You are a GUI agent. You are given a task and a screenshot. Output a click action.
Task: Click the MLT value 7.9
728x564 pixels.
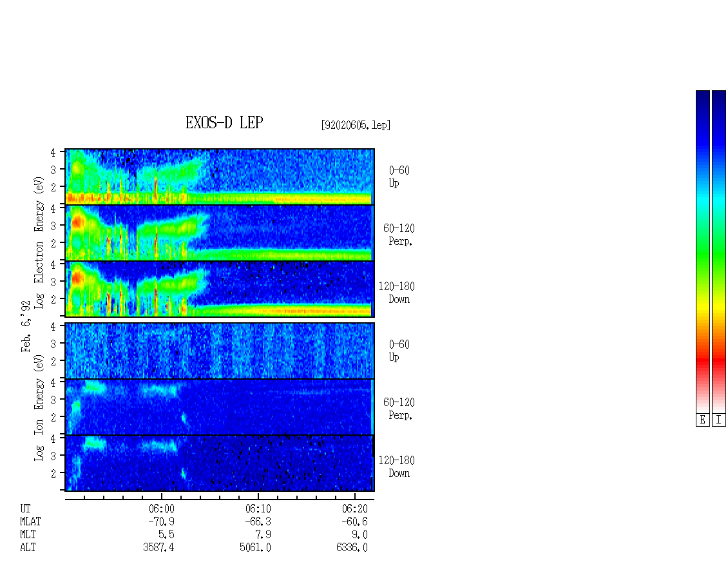coord(263,535)
